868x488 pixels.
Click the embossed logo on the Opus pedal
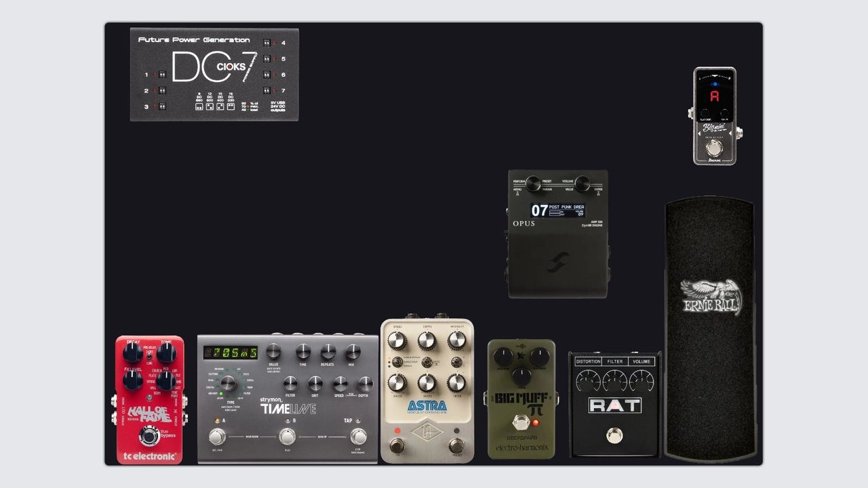[558, 262]
